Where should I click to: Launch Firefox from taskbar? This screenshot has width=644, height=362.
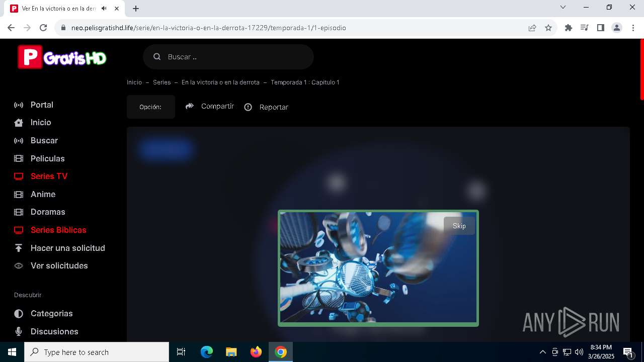pyautogui.click(x=256, y=352)
